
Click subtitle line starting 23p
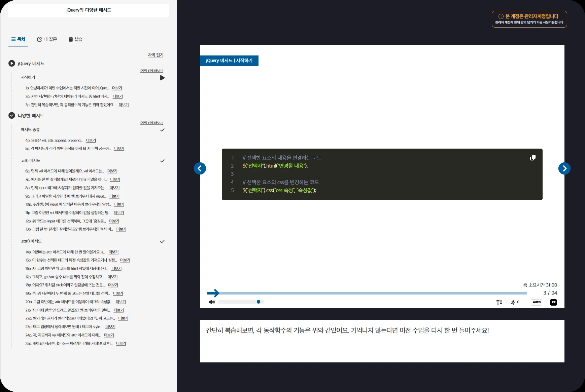point(64,327)
